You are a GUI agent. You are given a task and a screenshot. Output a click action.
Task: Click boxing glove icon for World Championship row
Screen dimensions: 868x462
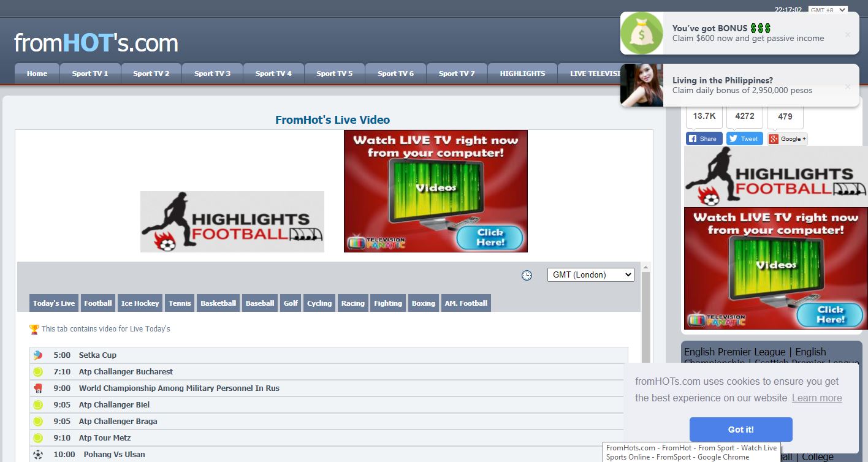coord(38,388)
